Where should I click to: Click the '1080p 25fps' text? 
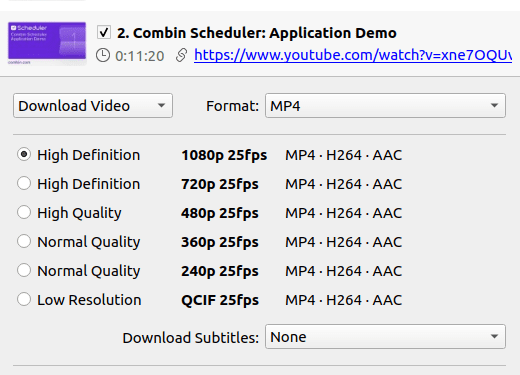coord(224,155)
